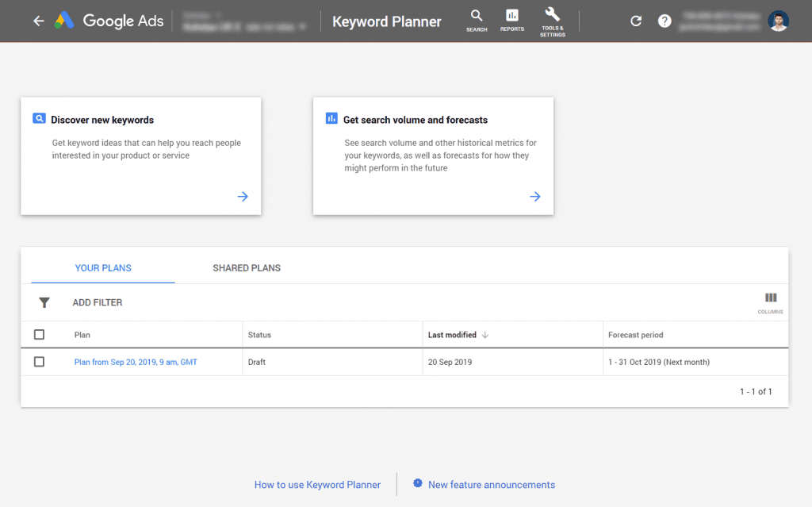Check the checkbox for the draft plan
This screenshot has width=812, height=507.
pos(39,361)
